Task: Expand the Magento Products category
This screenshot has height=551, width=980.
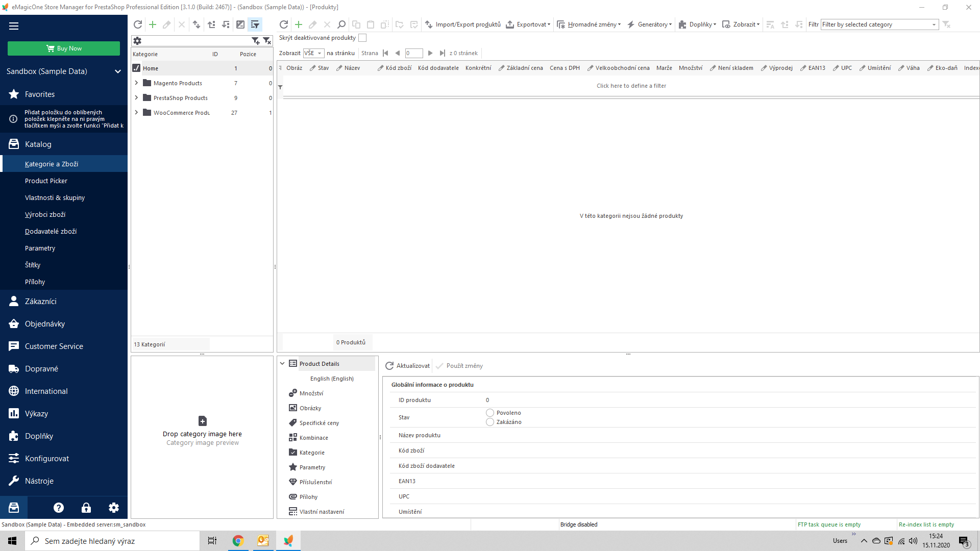Action: click(136, 83)
